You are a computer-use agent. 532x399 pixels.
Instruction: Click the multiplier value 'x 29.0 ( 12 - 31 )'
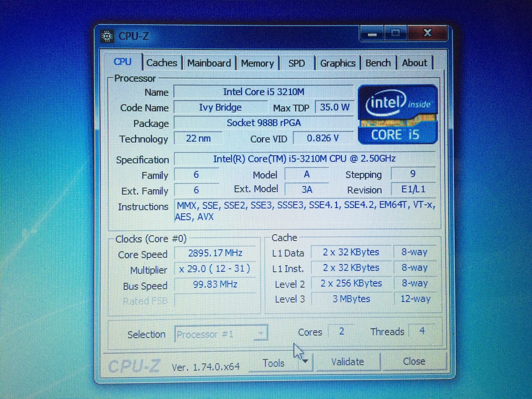coord(215,269)
